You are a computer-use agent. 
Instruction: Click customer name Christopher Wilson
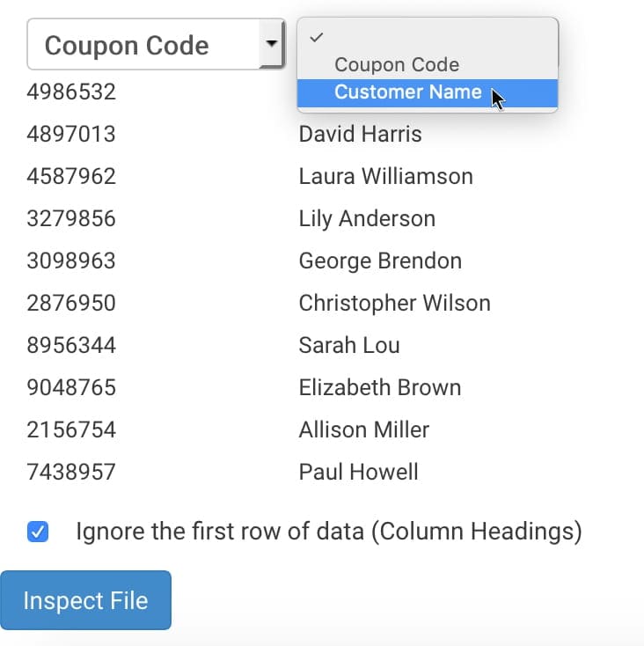[x=395, y=304]
